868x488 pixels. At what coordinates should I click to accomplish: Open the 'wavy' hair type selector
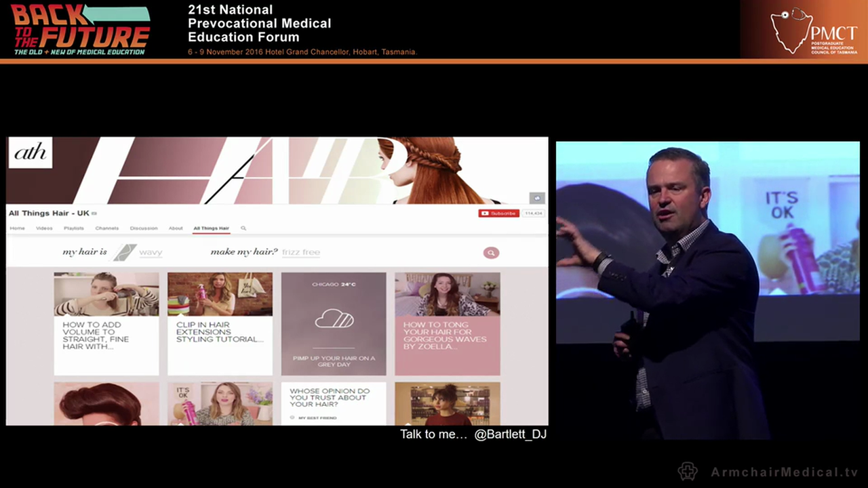[x=151, y=252]
